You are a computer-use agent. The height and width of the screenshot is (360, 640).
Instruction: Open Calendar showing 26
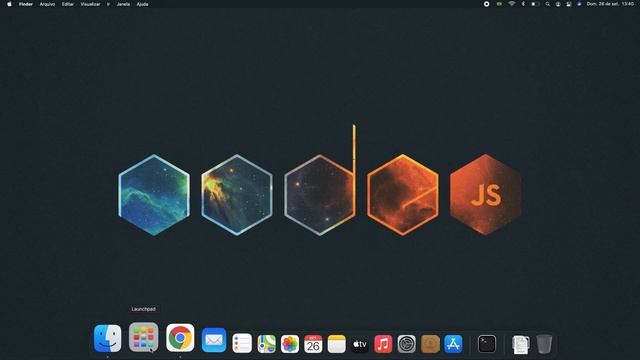(313, 344)
